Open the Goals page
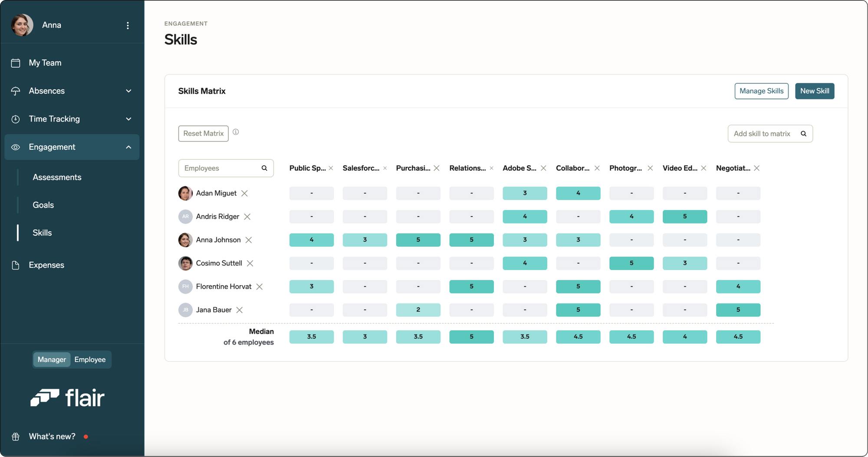 (x=43, y=205)
